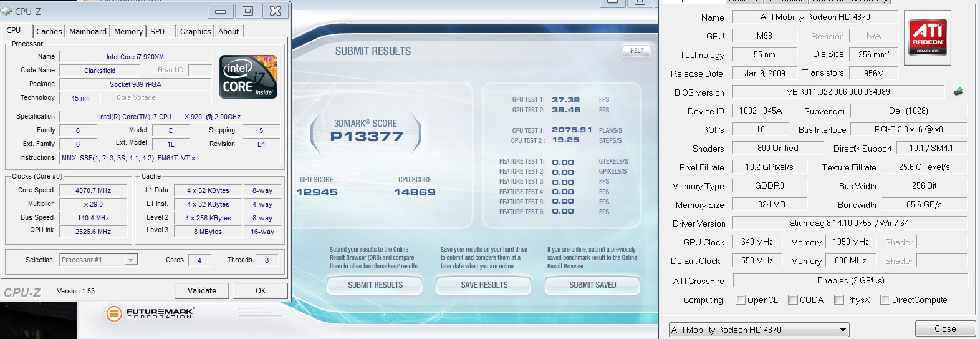The image size is (980, 339).
Task: Click the Core Speed 4070.7 MHz field
Action: coord(94,190)
